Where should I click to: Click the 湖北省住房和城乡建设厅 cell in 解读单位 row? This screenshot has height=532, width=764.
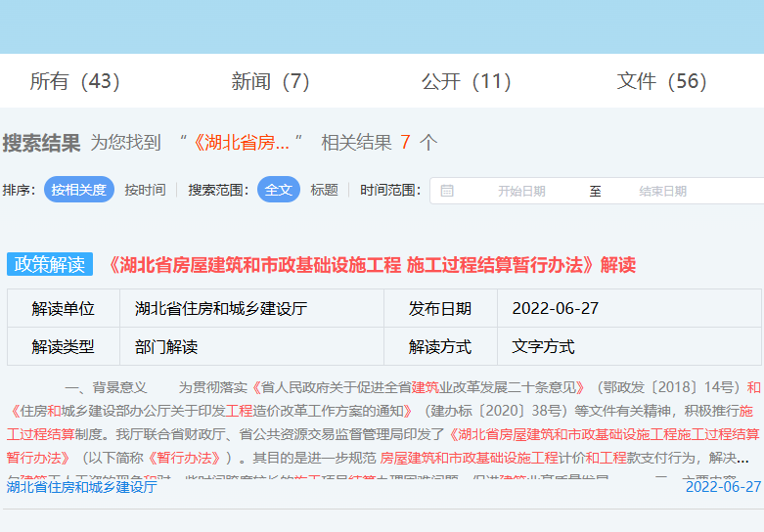coord(221,309)
